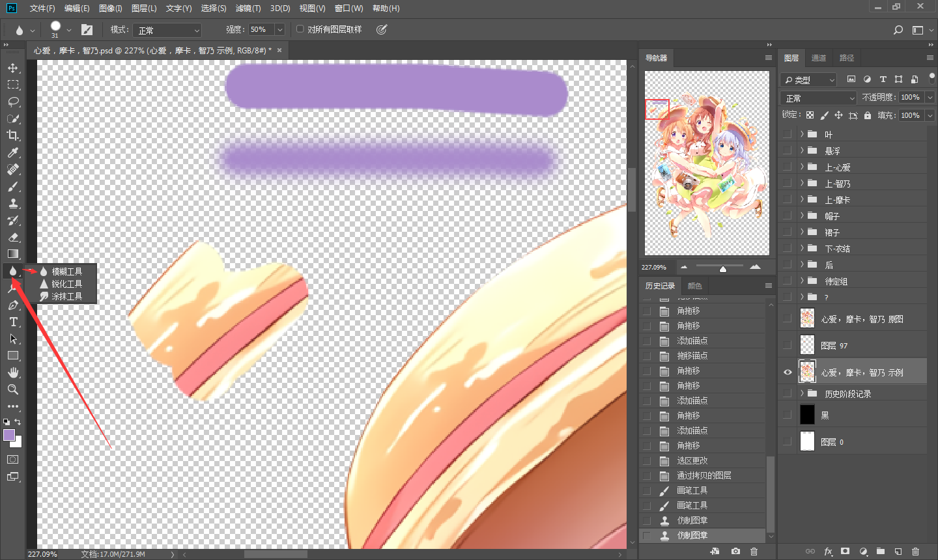This screenshot has height=560, width=938.
Task: Select the Brush tool in toolbar
Action: coord(13,186)
